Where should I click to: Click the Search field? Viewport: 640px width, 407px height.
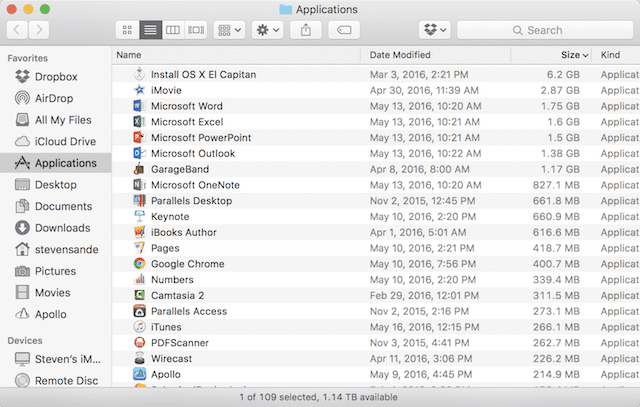click(545, 30)
